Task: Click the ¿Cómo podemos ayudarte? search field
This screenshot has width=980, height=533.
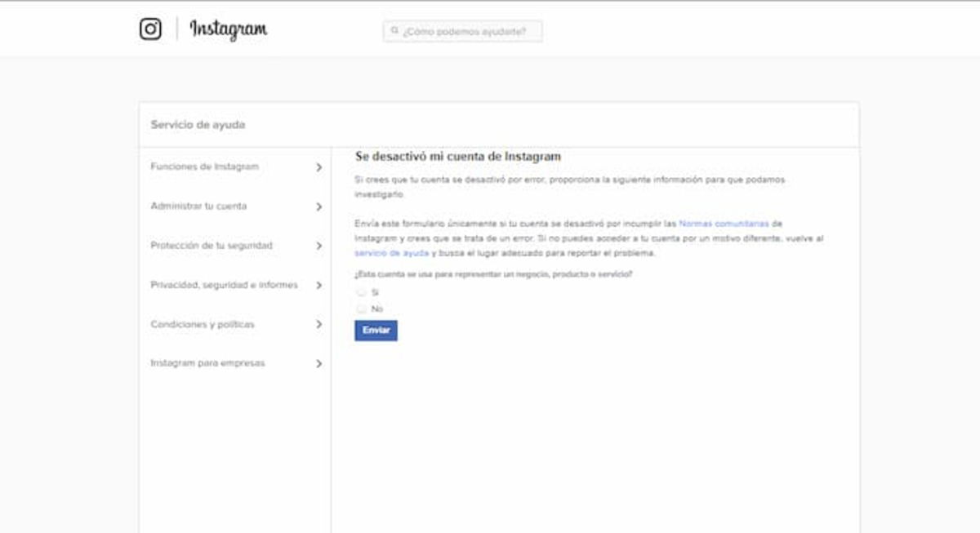Action: click(461, 31)
